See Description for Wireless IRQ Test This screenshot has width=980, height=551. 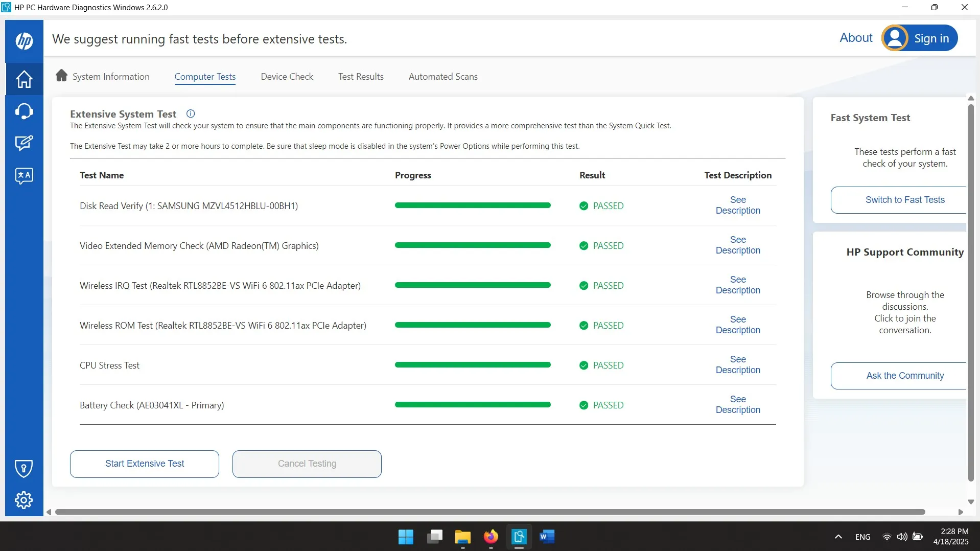[738, 285]
